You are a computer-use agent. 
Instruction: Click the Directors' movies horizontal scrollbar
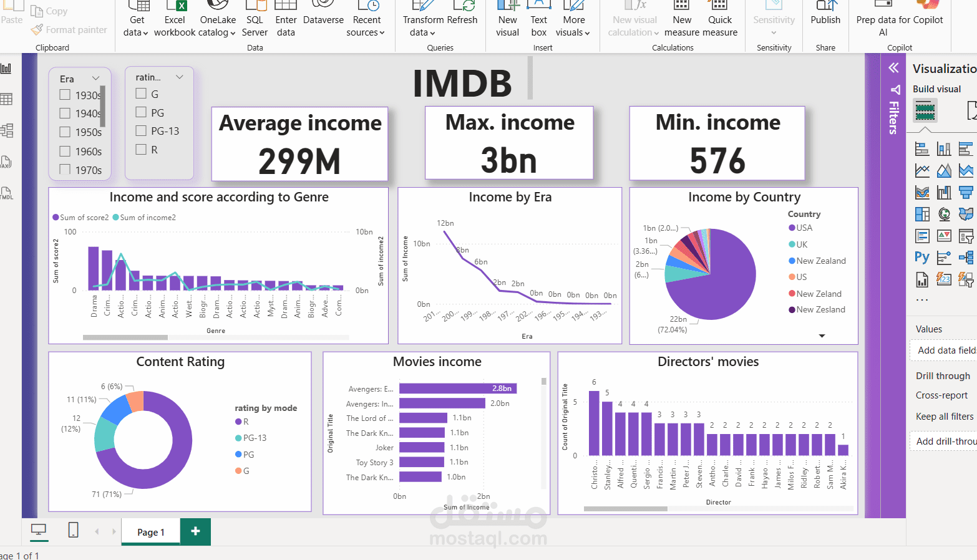pos(625,509)
